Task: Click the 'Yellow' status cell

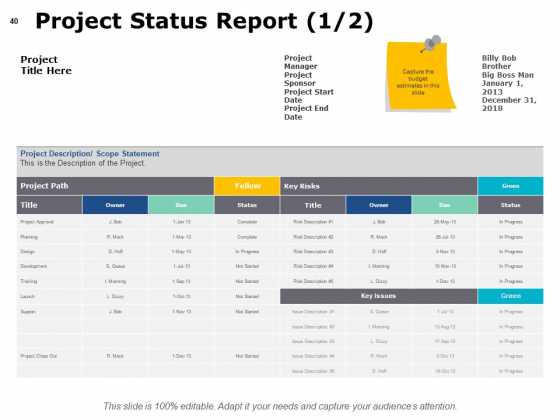Action: tap(247, 186)
